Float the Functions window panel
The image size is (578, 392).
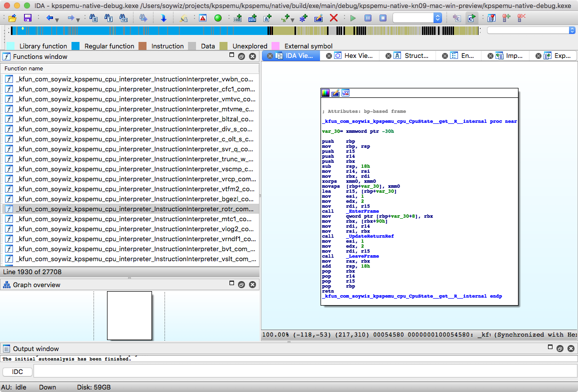[x=241, y=57]
